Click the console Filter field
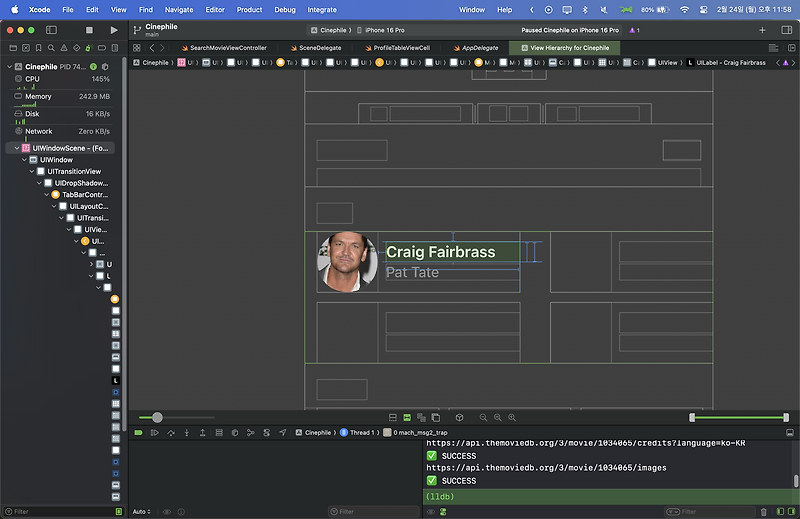Viewport: 800px width, 519px height. point(709,511)
